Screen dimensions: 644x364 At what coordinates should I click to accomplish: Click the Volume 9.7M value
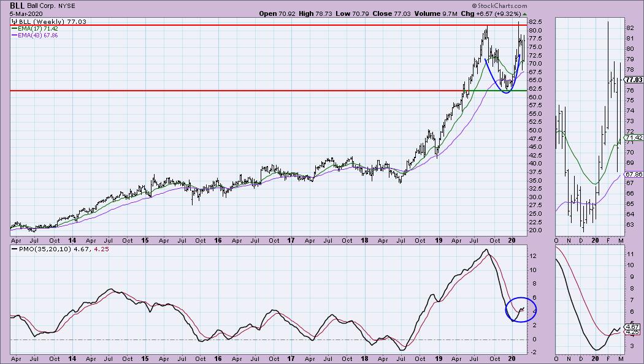(x=435, y=13)
